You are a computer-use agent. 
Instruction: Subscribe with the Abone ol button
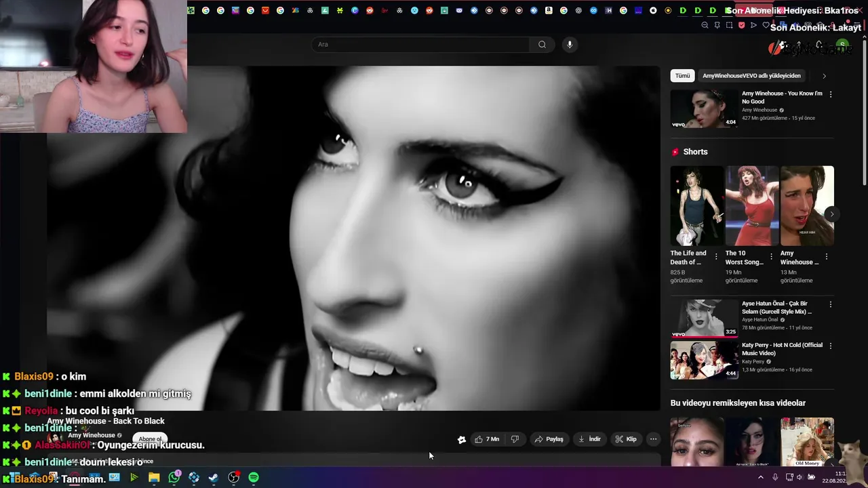coord(150,439)
